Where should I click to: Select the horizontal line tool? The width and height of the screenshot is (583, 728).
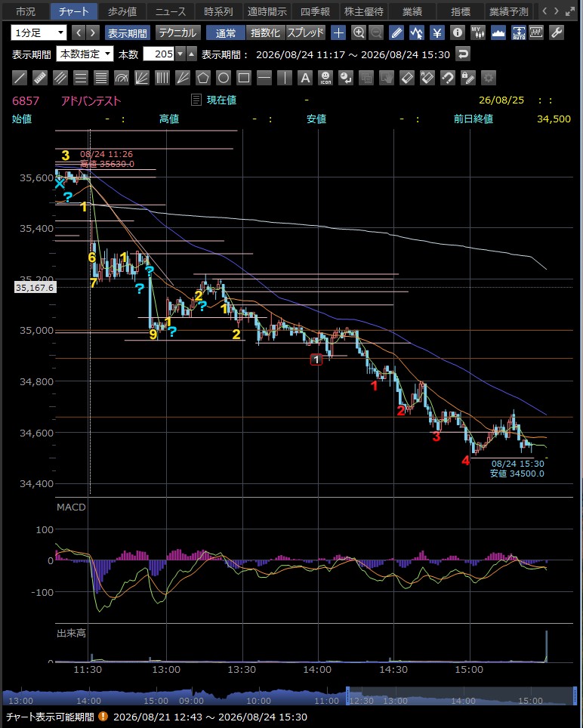coord(264,78)
